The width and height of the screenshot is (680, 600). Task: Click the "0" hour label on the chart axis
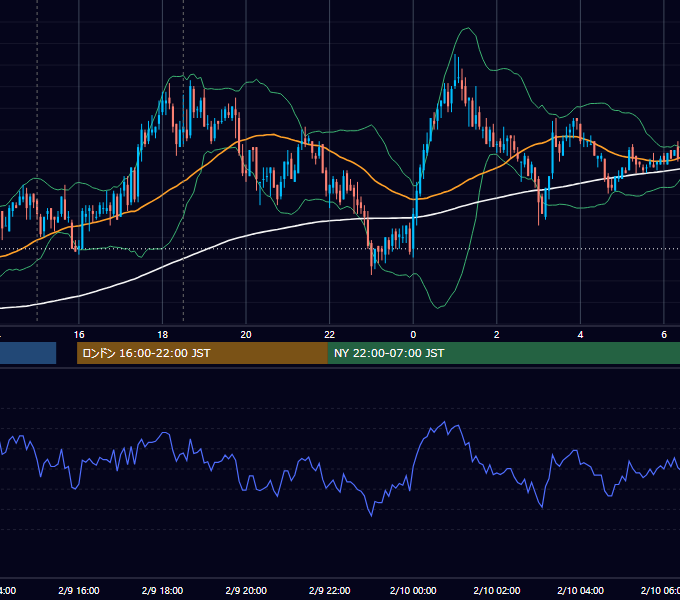point(413,335)
